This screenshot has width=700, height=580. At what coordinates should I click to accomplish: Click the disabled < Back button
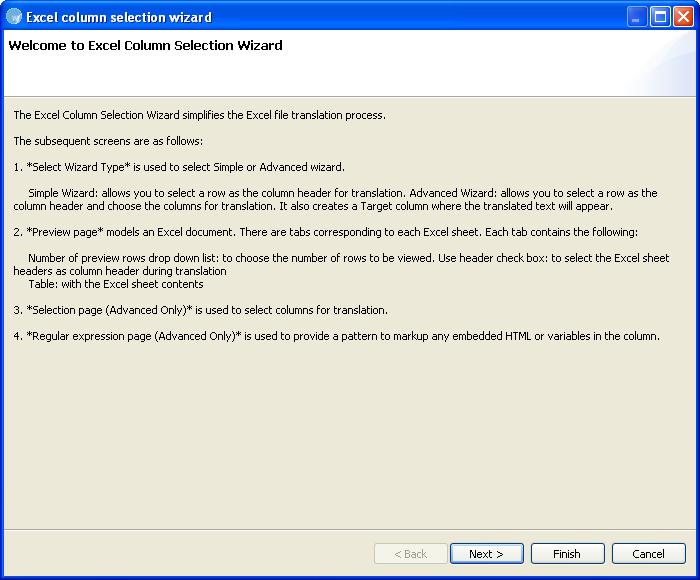click(411, 554)
